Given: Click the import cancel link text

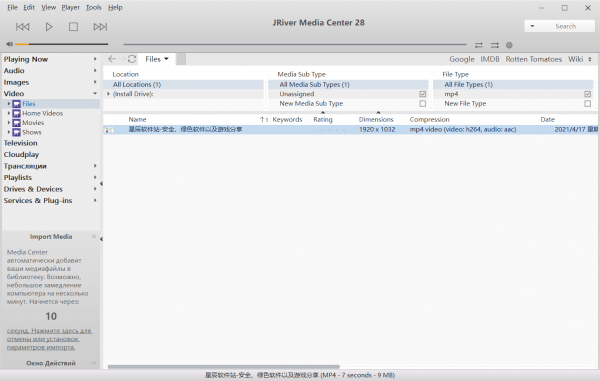Looking at the screenshot, I should tap(49, 339).
